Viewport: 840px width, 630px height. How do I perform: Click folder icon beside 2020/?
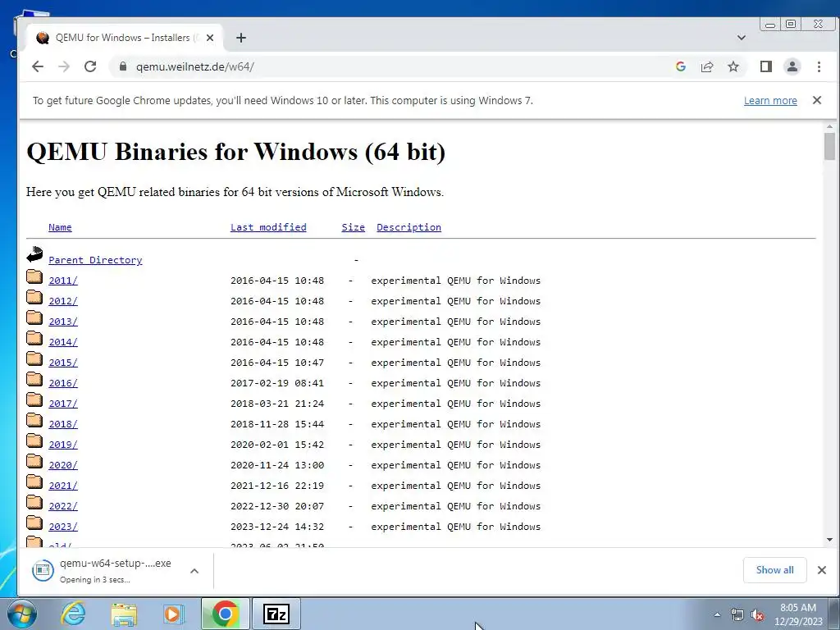(x=34, y=461)
